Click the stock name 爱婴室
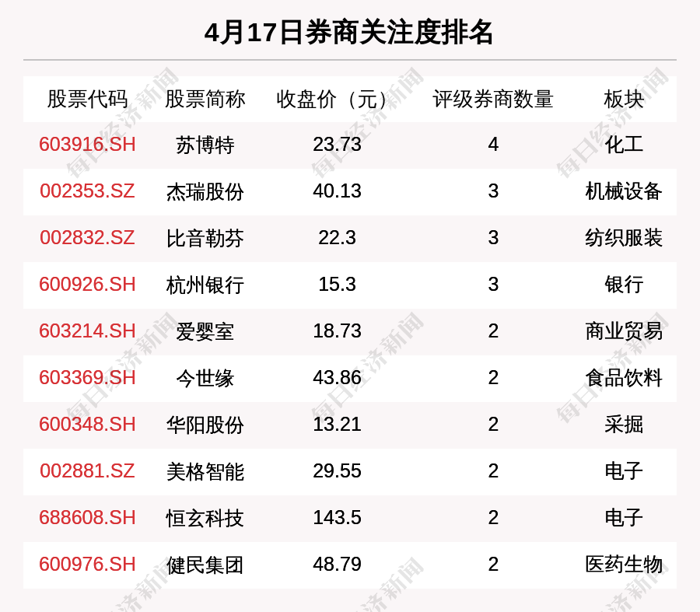 [x=205, y=332]
